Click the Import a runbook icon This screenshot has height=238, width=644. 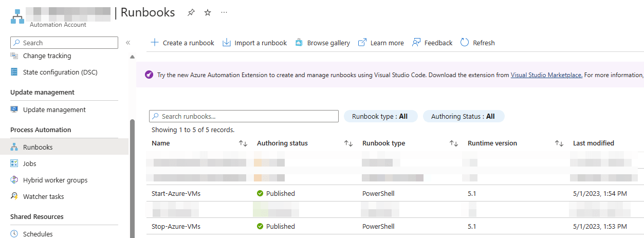(227, 43)
